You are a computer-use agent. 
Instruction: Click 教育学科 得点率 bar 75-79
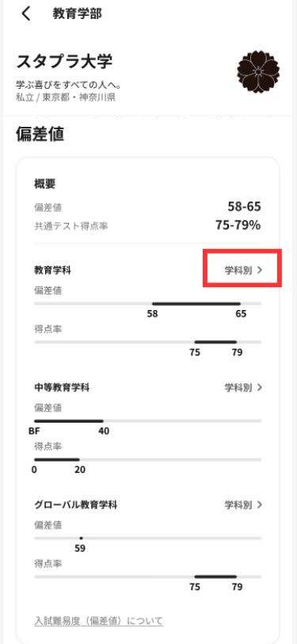(215, 342)
